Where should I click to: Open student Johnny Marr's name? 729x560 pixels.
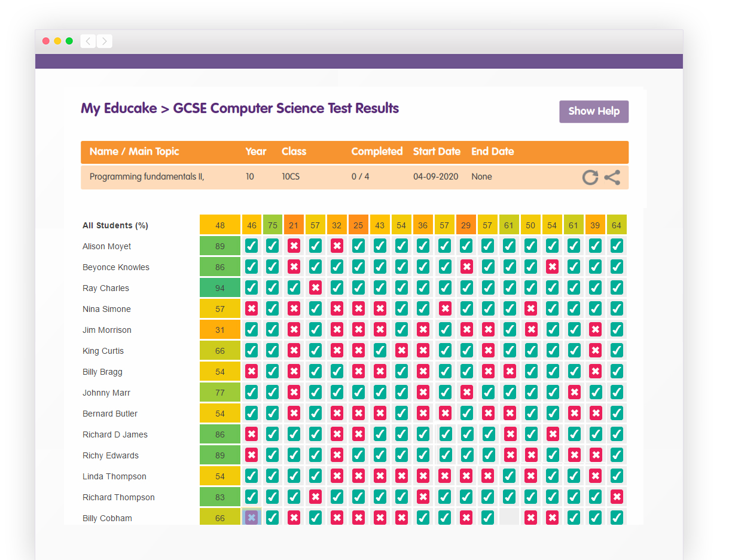pos(106,393)
